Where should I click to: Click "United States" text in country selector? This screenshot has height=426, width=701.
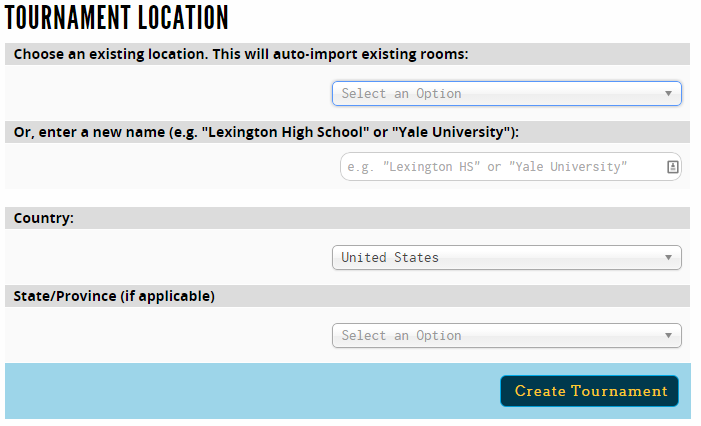click(390, 258)
